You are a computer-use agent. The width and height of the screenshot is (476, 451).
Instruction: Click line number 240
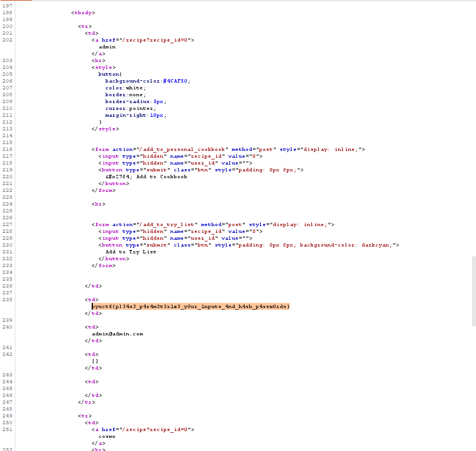tap(7, 327)
